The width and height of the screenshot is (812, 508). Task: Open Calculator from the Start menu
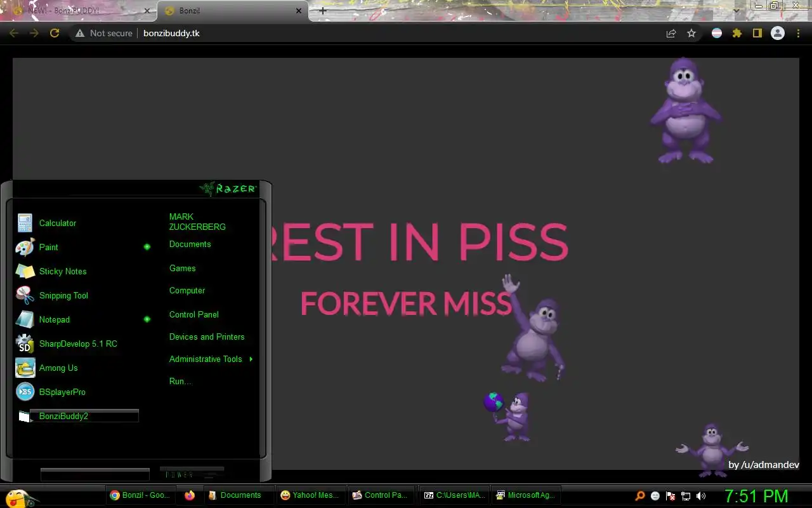(76, 223)
